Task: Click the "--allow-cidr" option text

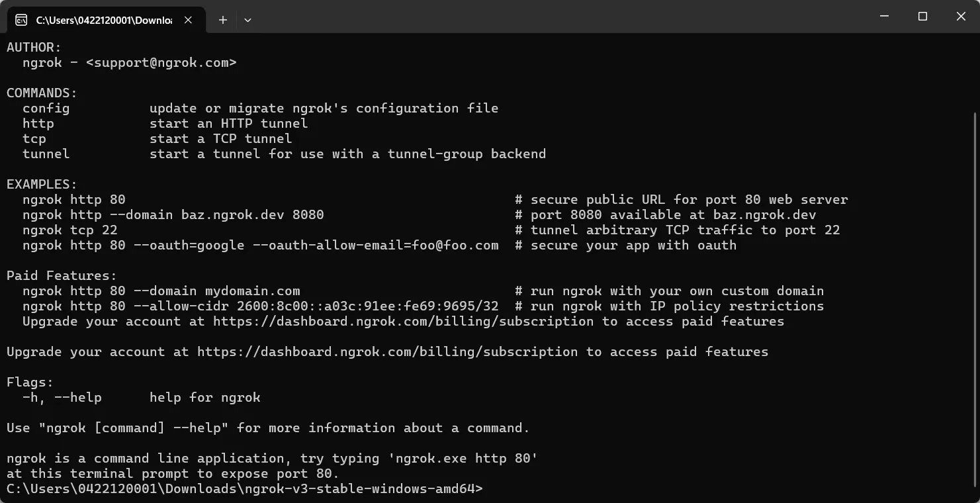Action: [x=173, y=306]
